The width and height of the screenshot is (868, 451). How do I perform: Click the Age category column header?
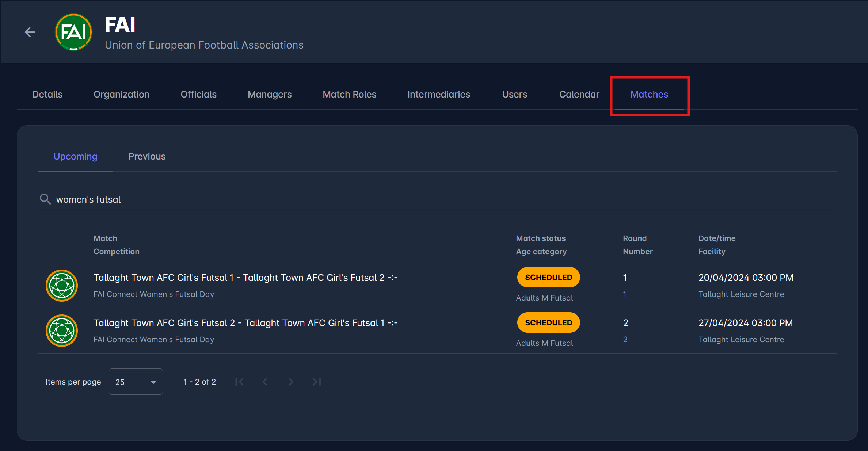(541, 252)
